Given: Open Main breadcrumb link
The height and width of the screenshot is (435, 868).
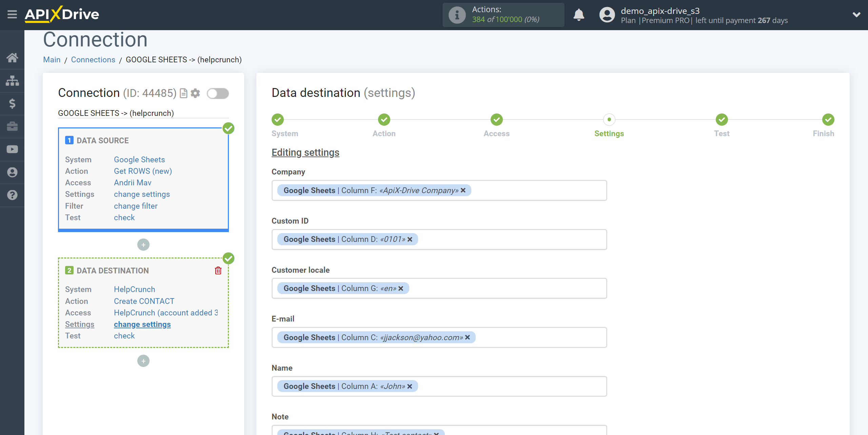Looking at the screenshot, I should (x=52, y=60).
